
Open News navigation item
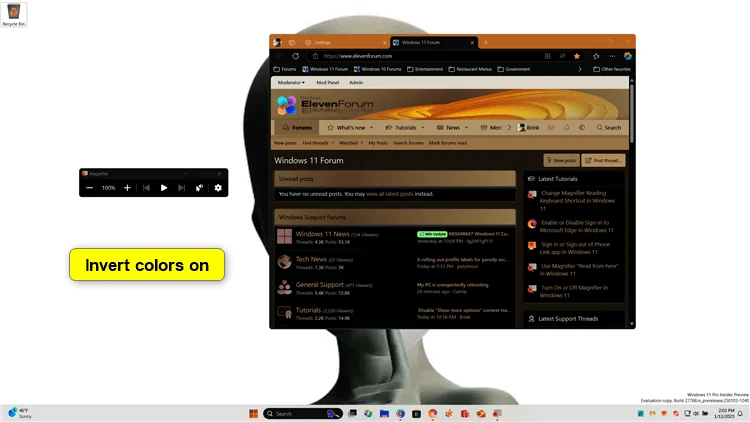[x=449, y=128]
